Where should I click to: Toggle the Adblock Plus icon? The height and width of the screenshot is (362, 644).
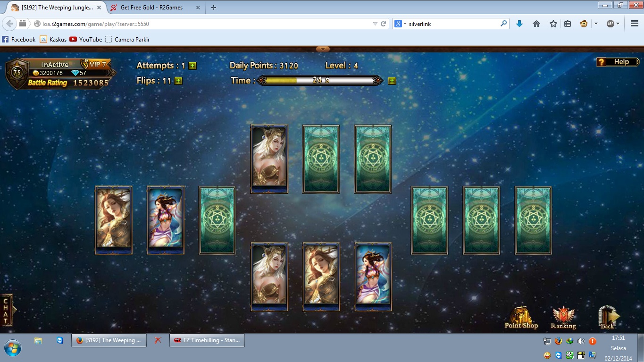[x=610, y=24]
